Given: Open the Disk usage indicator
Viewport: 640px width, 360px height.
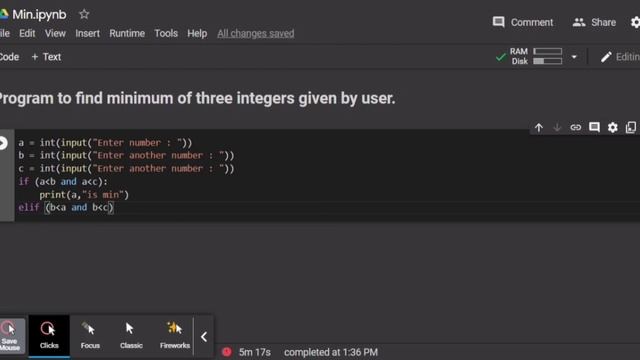Looking at the screenshot, I should point(537,61).
